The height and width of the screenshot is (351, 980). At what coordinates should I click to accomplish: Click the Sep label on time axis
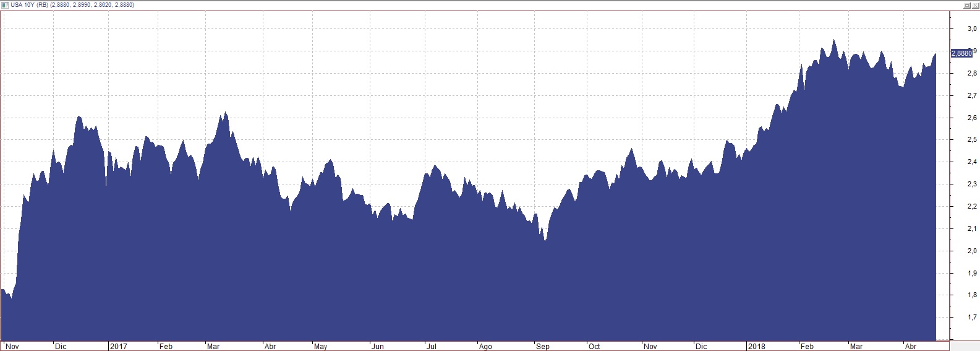coord(542,346)
